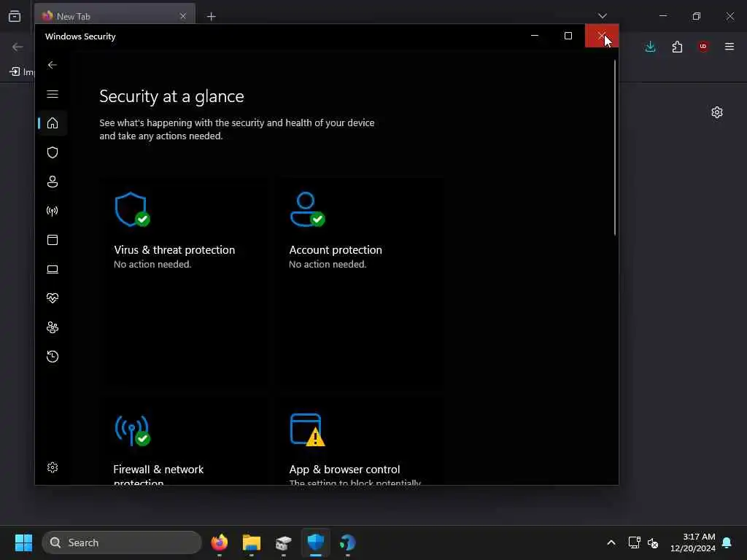Select the New Tab browser tab
The image size is (747, 560).
[115, 16]
